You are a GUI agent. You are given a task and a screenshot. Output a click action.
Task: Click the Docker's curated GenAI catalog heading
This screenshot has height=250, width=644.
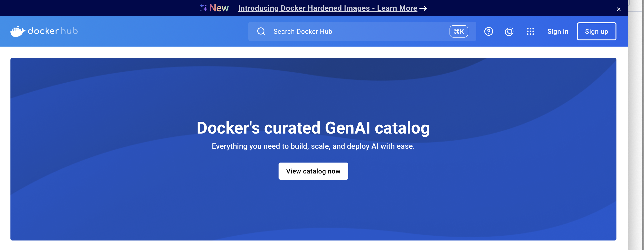coord(313,128)
